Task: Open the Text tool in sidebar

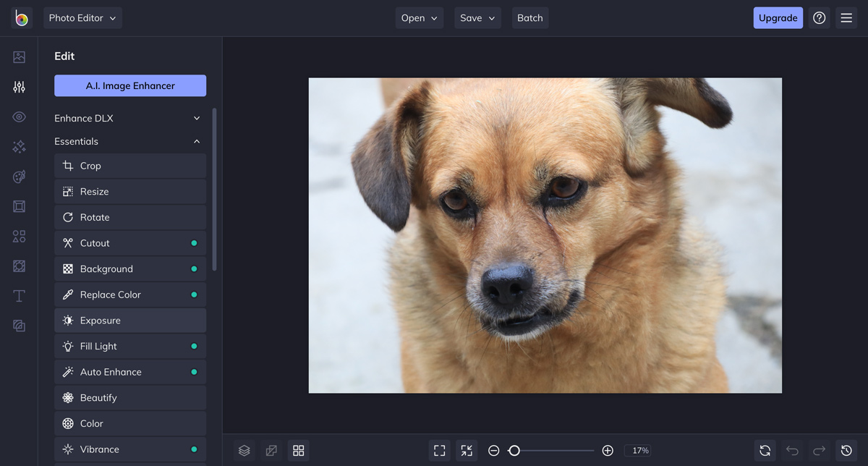Action: tap(20, 296)
